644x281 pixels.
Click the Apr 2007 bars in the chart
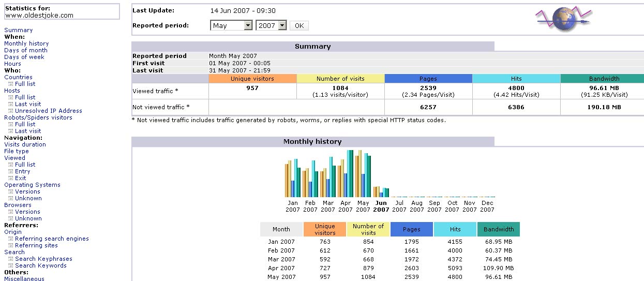tap(346, 173)
